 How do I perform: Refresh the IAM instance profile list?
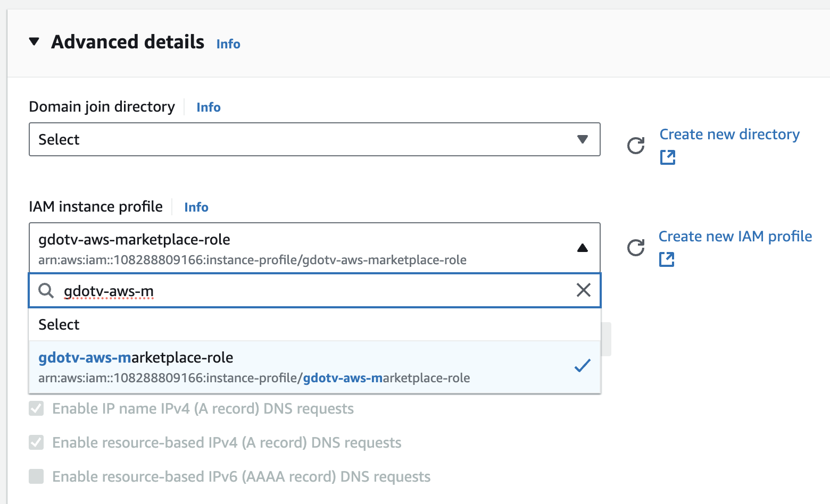(x=636, y=247)
